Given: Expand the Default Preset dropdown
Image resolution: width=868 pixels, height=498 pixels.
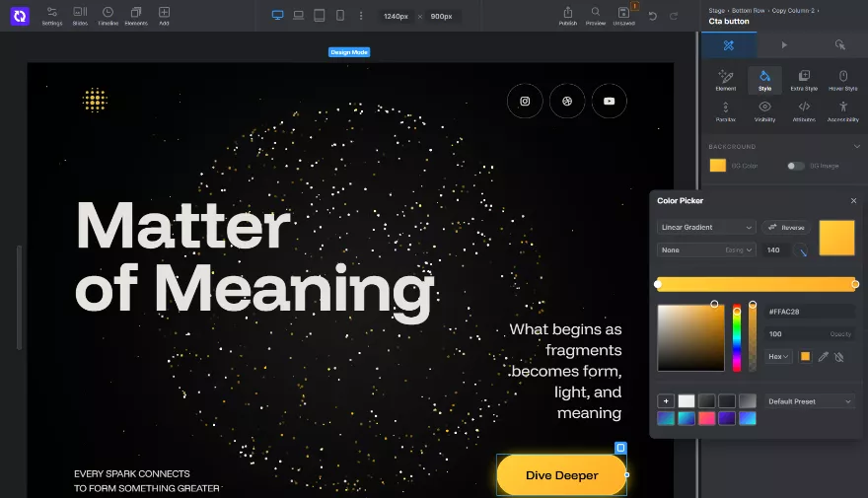Looking at the screenshot, I should (x=810, y=401).
